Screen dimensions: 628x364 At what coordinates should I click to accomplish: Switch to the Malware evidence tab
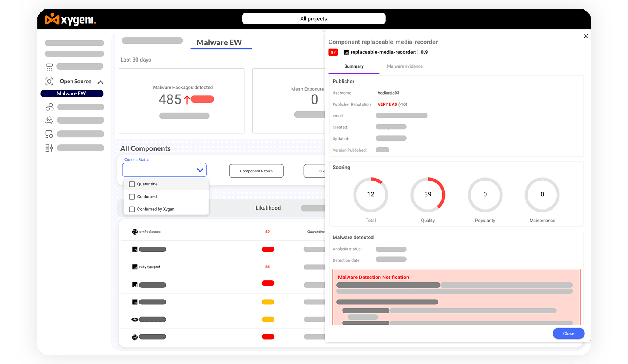click(405, 66)
